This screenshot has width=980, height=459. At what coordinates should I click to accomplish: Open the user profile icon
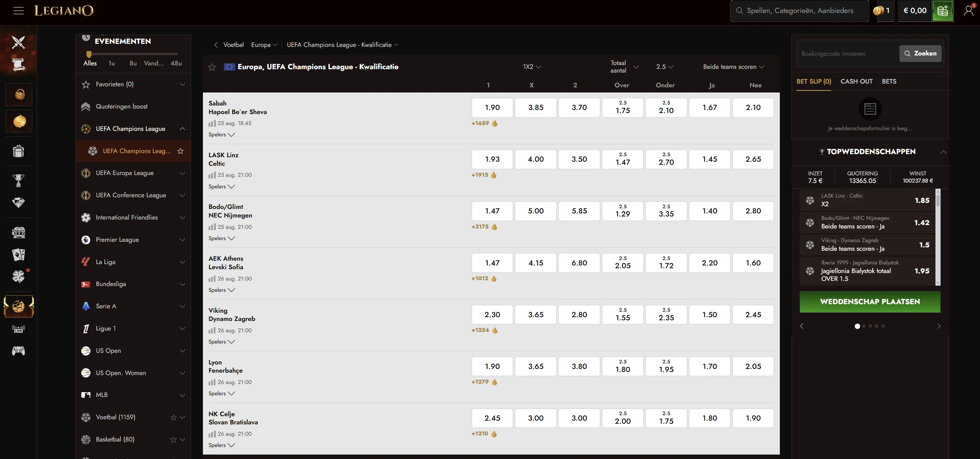pos(969,11)
